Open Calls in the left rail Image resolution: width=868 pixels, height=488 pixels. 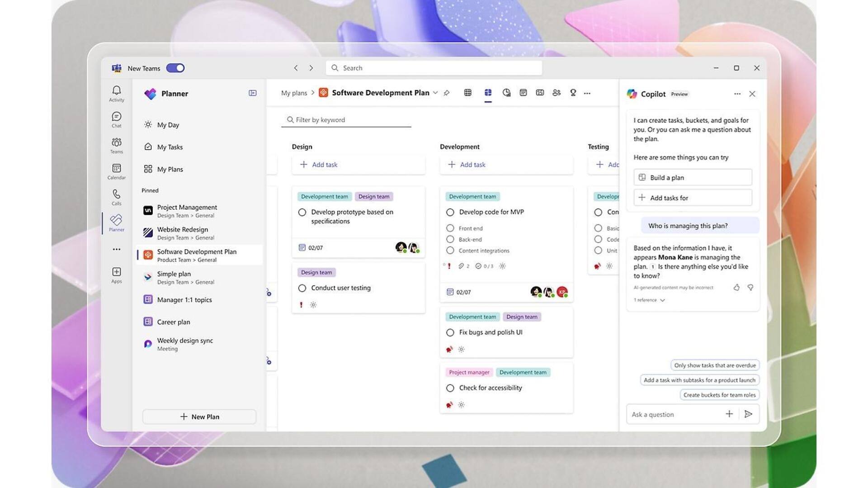116,197
